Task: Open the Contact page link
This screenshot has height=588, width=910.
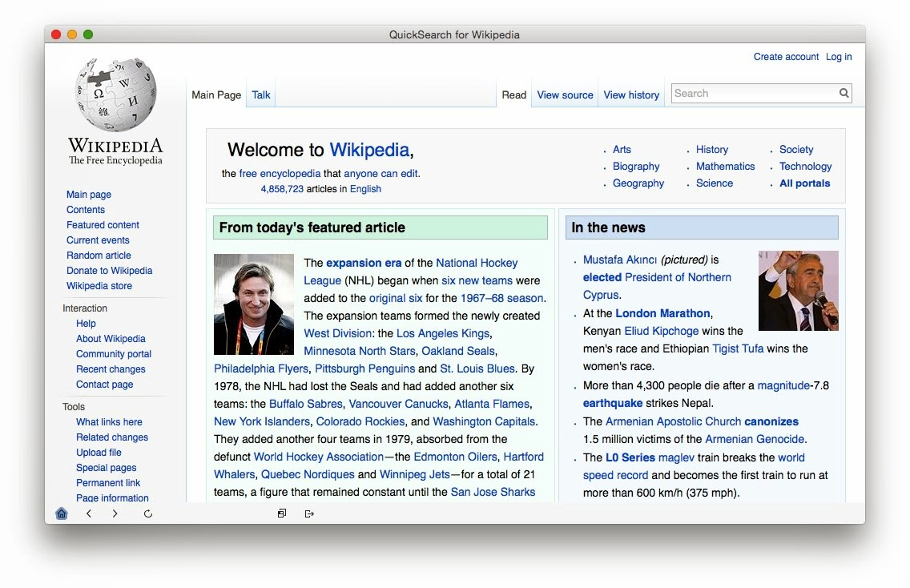Action: click(x=104, y=385)
